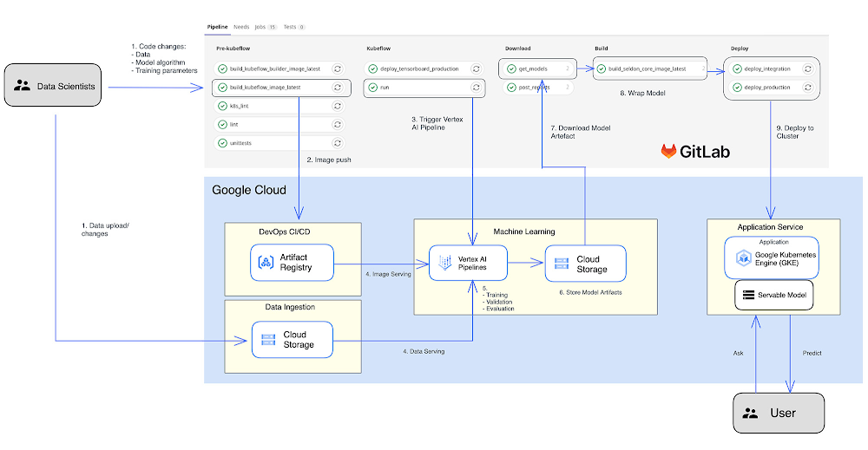Click the Data Ingestion Cloud Storage icon
The height and width of the screenshot is (450, 868).
pyautogui.click(x=268, y=339)
